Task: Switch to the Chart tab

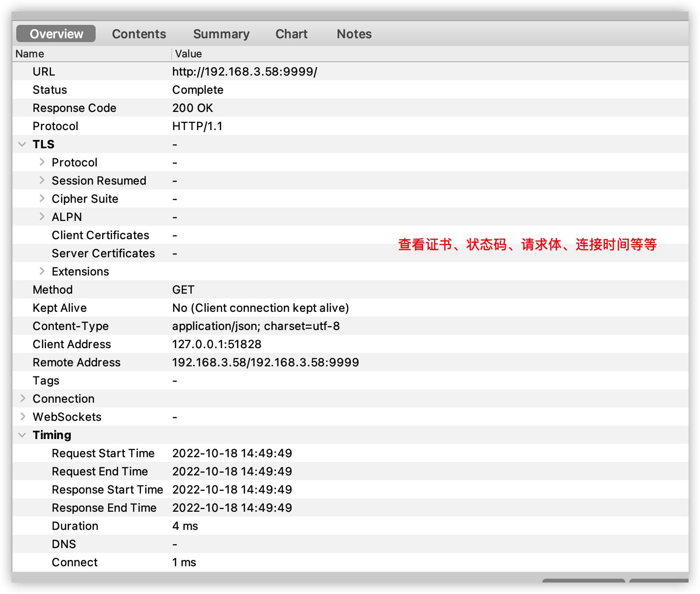Action: pyautogui.click(x=292, y=34)
